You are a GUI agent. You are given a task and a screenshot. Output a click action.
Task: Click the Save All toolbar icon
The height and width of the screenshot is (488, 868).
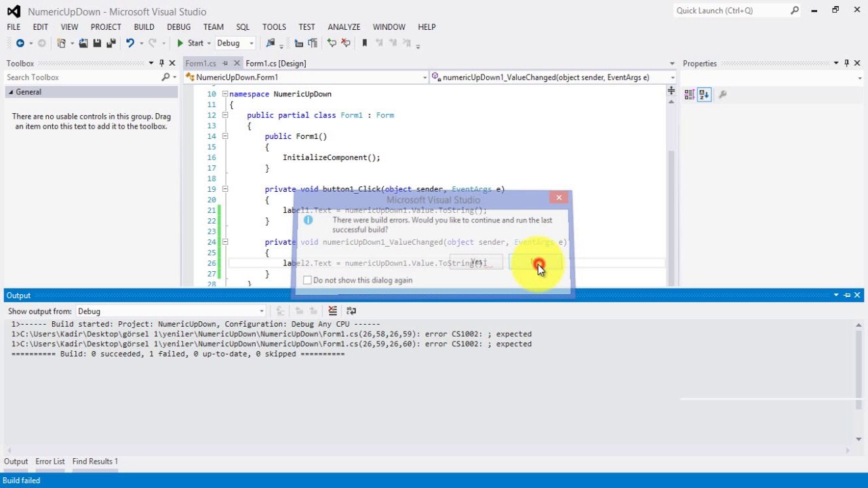click(111, 43)
